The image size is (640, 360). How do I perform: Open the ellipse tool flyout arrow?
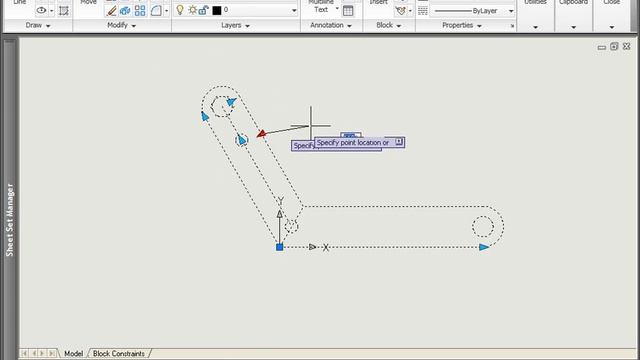51,11
